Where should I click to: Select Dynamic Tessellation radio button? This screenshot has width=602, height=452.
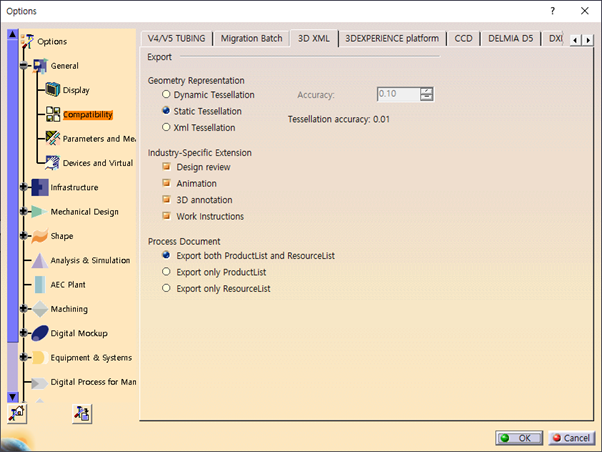[166, 94]
